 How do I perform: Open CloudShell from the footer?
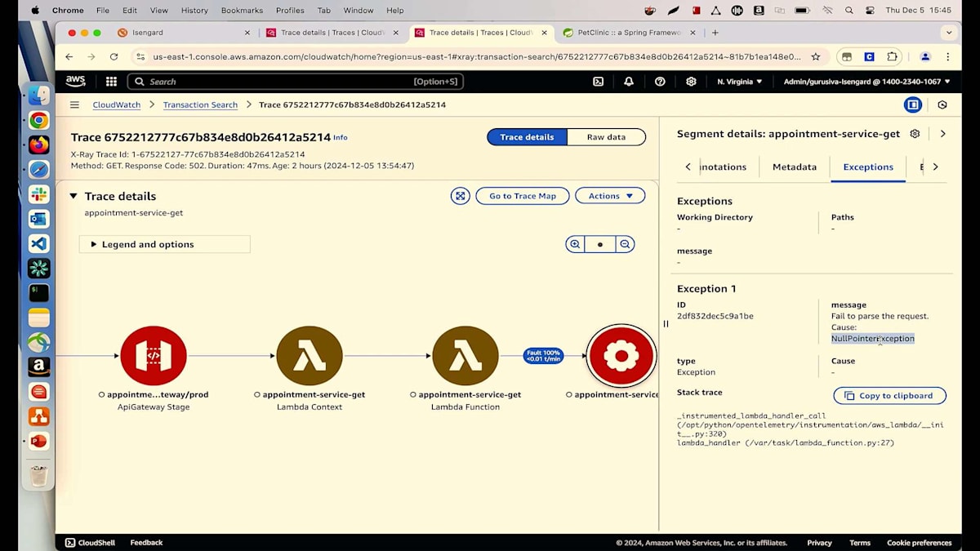[x=91, y=543]
